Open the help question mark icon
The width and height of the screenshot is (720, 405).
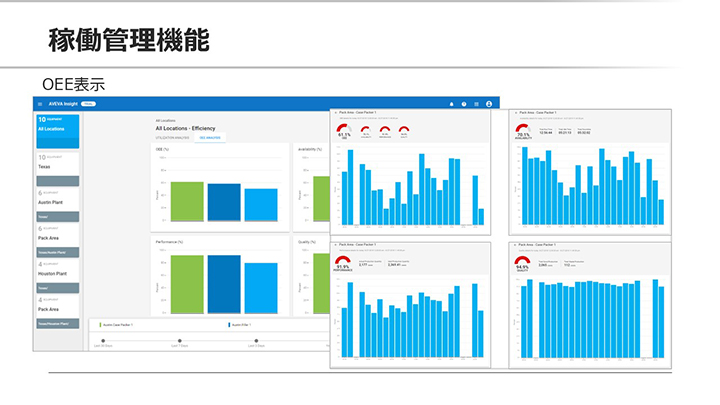(463, 104)
